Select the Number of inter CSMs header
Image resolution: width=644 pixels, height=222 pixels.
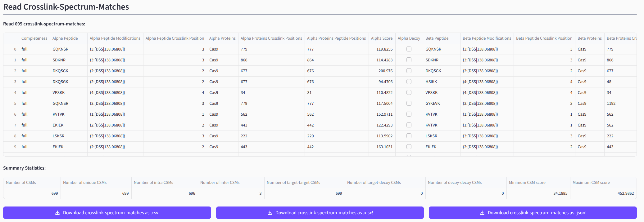click(220, 183)
